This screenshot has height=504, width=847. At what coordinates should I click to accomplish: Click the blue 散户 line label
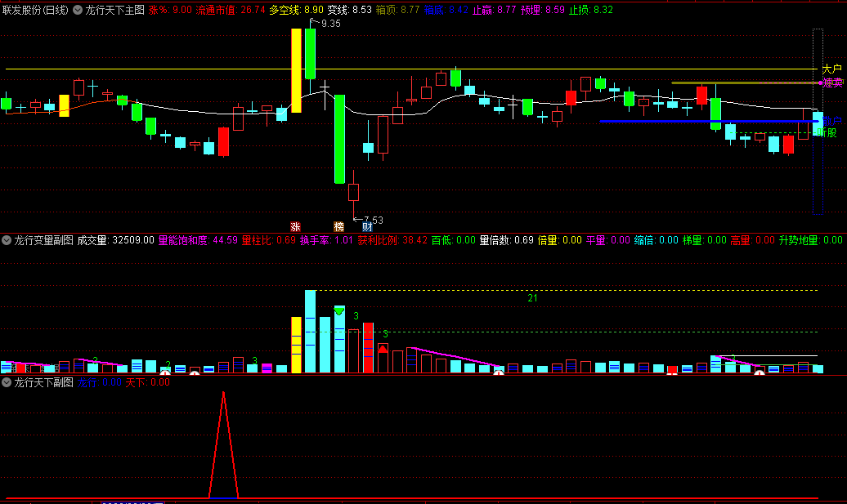click(x=832, y=121)
